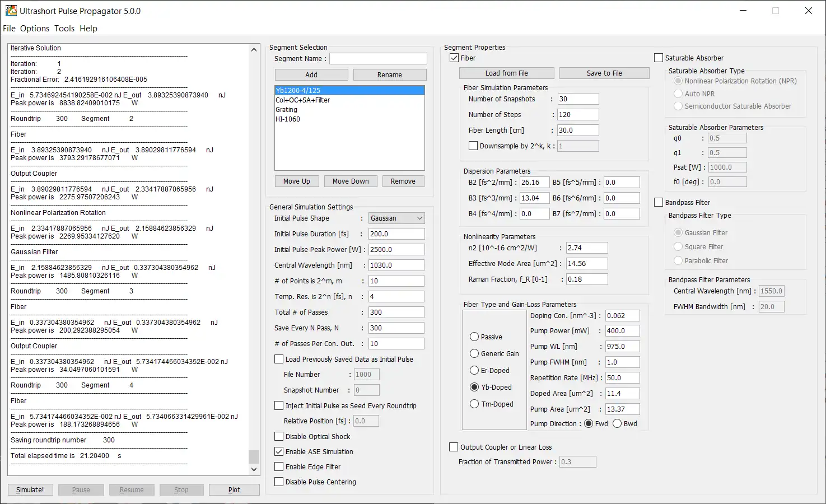Click B2 dispersion field
826x504 pixels.
[534, 183]
